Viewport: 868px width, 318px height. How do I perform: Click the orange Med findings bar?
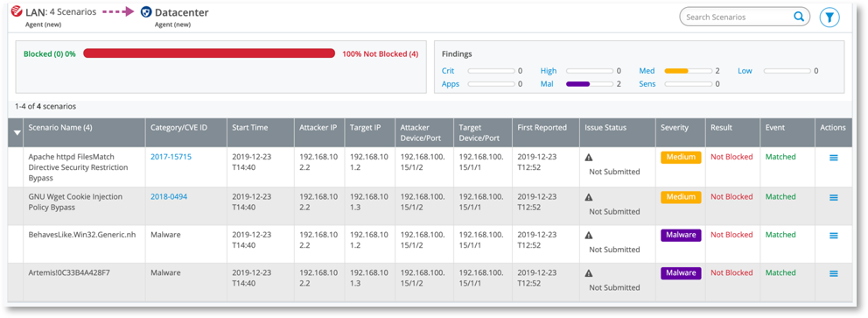[676, 71]
